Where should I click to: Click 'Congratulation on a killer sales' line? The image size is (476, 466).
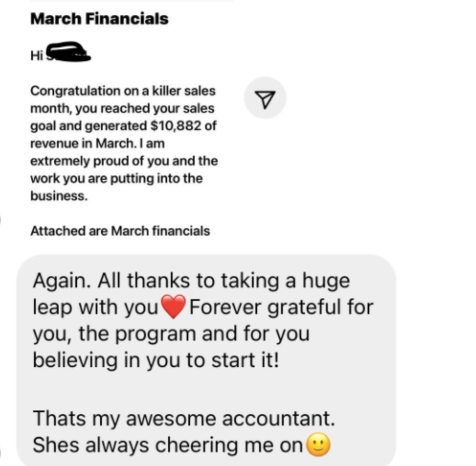(123, 91)
